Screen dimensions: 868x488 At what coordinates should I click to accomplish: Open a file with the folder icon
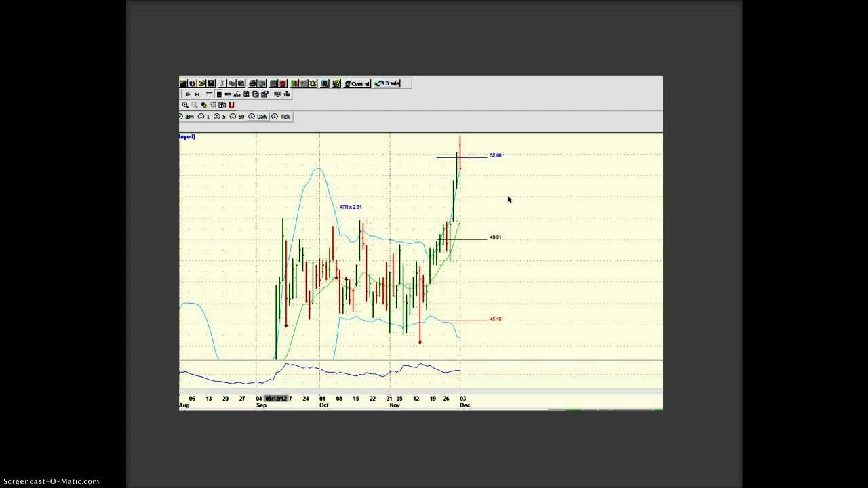201,83
